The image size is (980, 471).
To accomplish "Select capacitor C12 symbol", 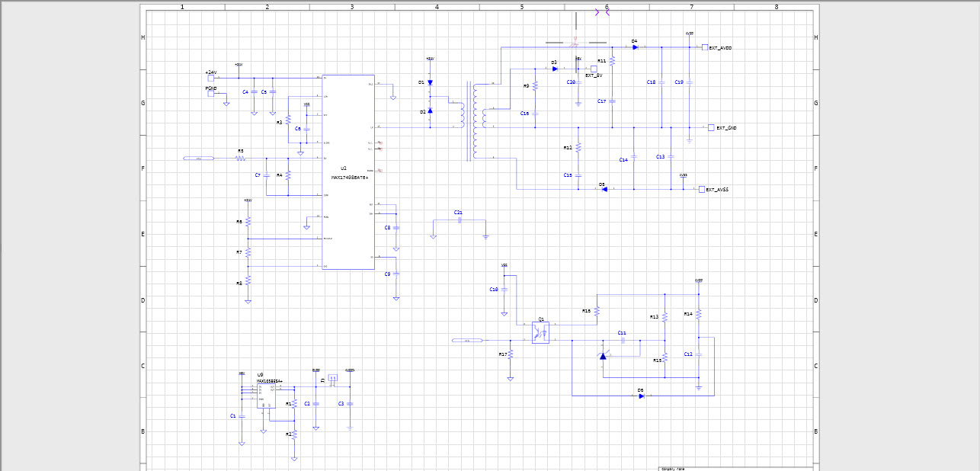I will tap(698, 354).
